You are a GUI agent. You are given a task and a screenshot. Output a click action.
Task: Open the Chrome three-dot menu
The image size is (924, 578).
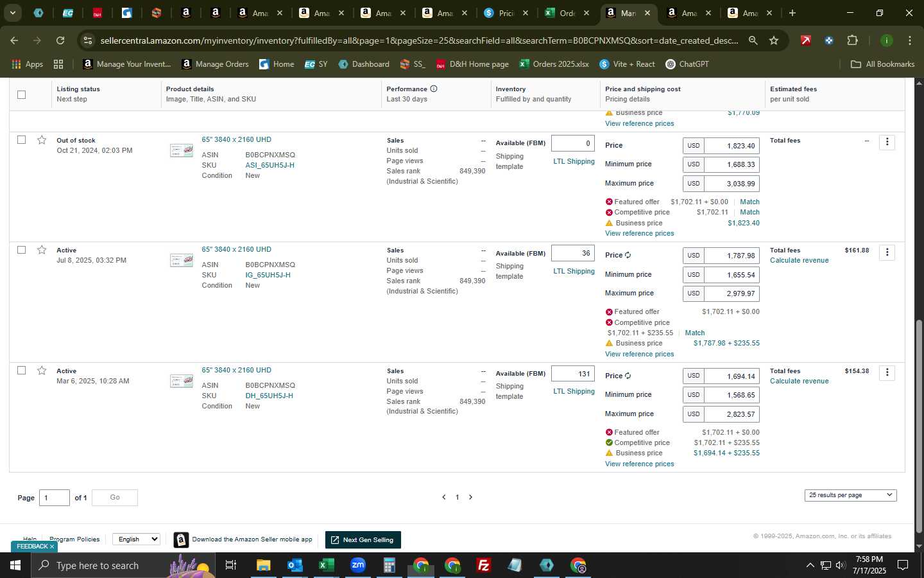tap(910, 40)
